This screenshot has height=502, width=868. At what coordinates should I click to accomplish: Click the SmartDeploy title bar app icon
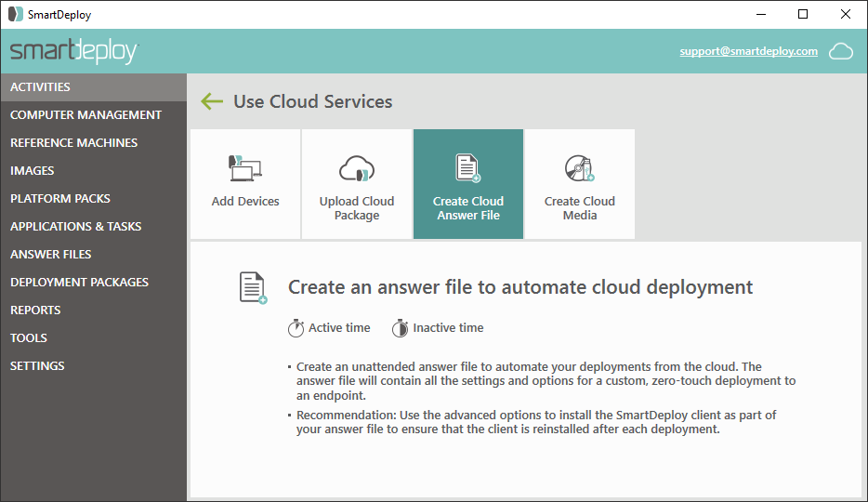pyautogui.click(x=16, y=14)
